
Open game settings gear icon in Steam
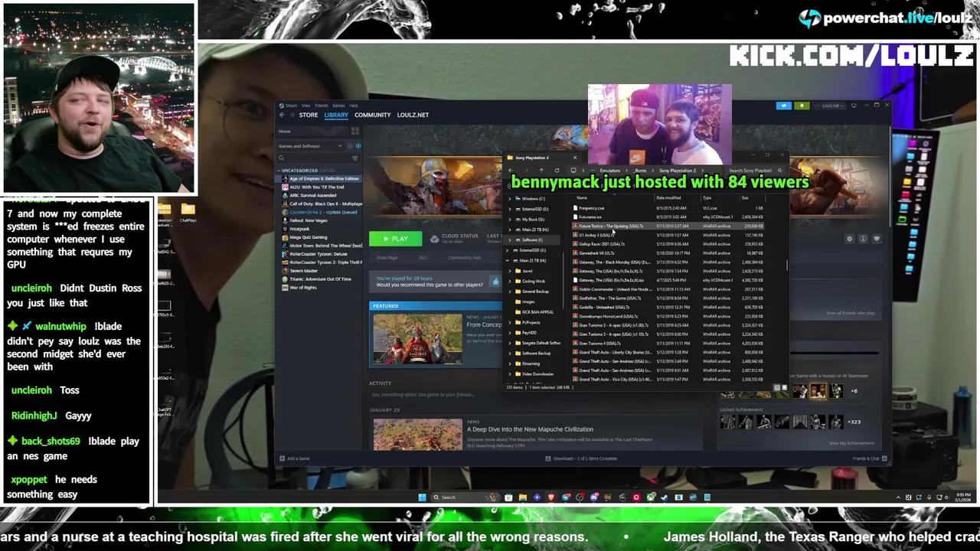coord(849,239)
